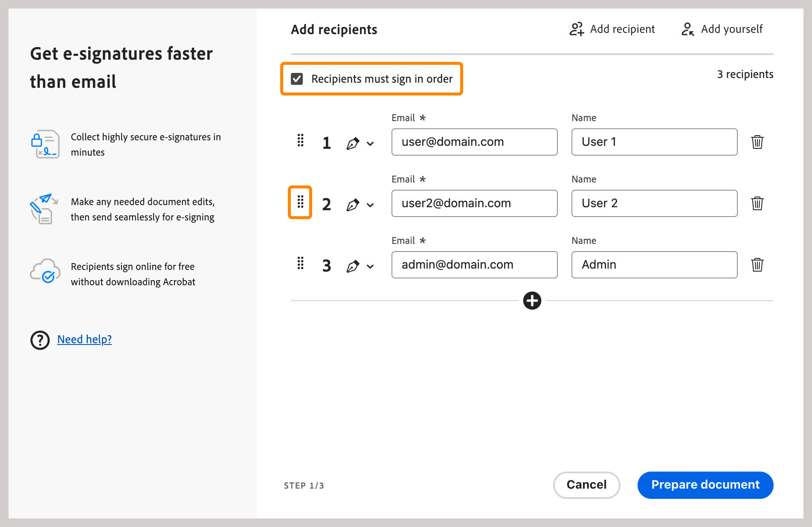
Task: Delete recipient User 1 with trash icon
Action: (757, 142)
